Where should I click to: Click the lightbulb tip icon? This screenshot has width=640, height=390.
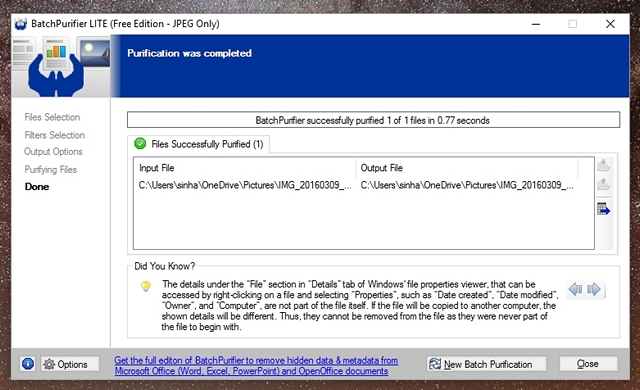coord(146,286)
